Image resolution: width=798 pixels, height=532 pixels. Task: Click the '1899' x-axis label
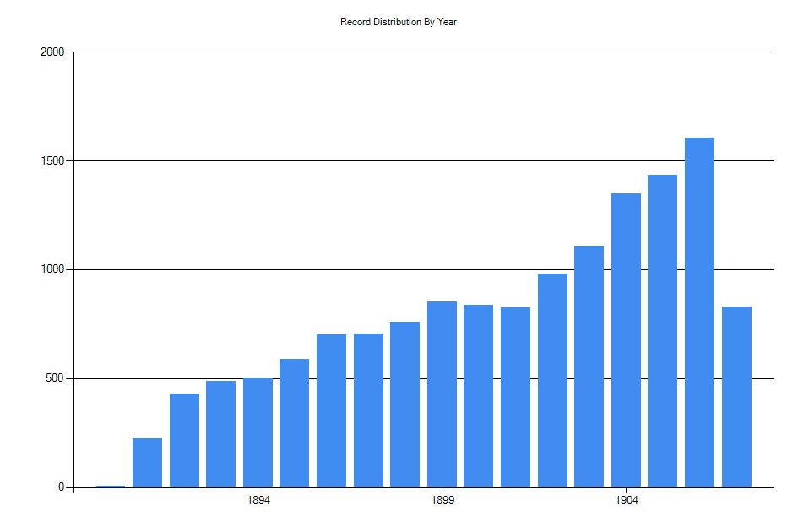(x=442, y=501)
